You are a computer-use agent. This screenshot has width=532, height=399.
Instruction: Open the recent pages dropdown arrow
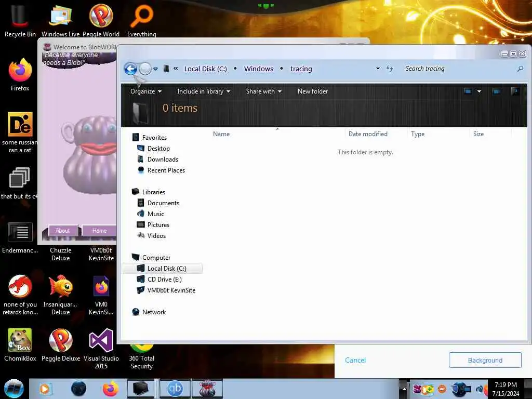coord(156,69)
